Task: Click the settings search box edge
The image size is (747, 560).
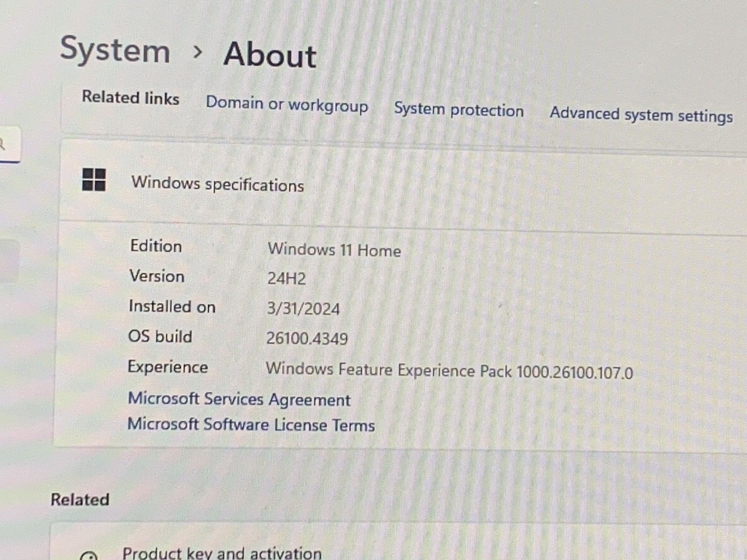Action: pyautogui.click(x=9, y=145)
